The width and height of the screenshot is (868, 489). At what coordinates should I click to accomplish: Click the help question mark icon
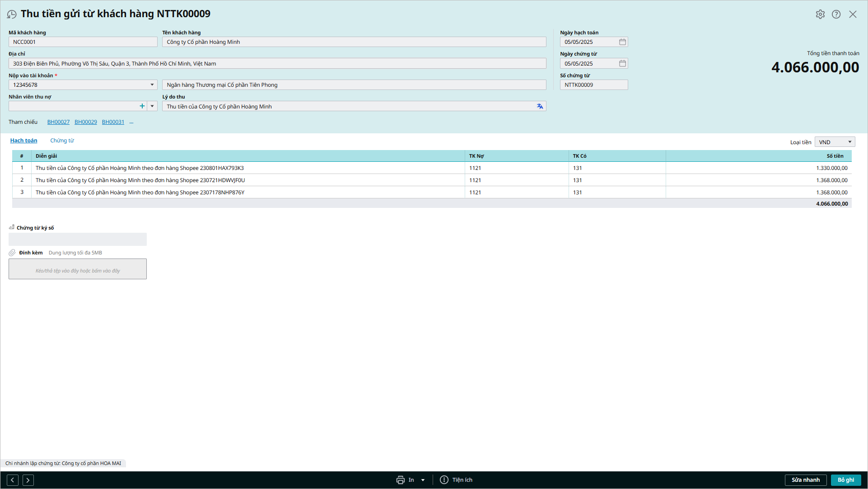[836, 14]
